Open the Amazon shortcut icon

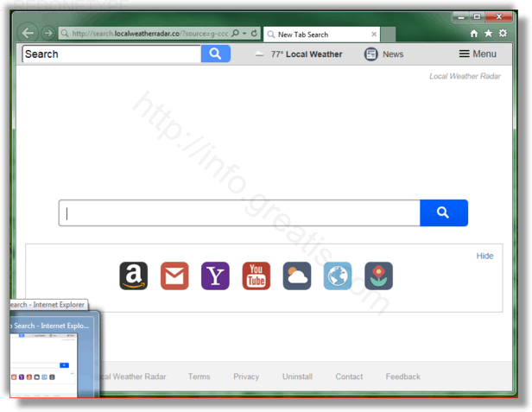point(133,276)
